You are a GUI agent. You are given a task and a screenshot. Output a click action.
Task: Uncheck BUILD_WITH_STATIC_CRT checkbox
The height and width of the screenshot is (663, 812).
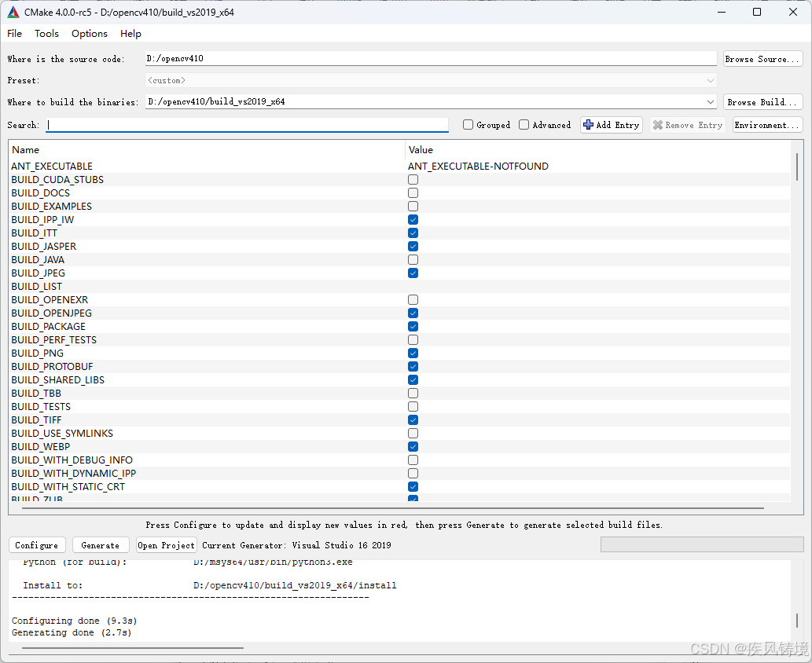tap(413, 486)
